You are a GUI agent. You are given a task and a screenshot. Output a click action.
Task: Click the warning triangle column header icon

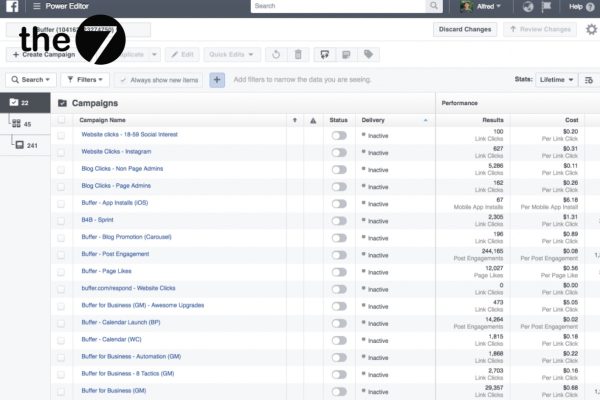313,121
